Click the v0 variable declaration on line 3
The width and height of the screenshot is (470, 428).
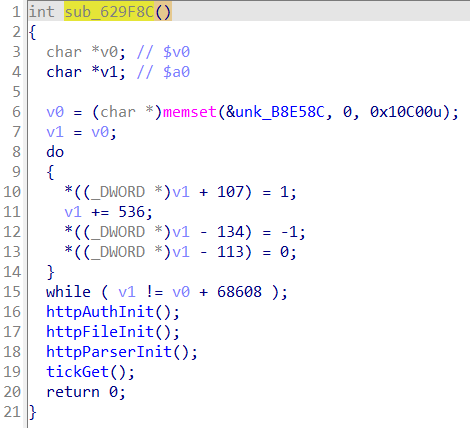pyautogui.click(x=109, y=52)
